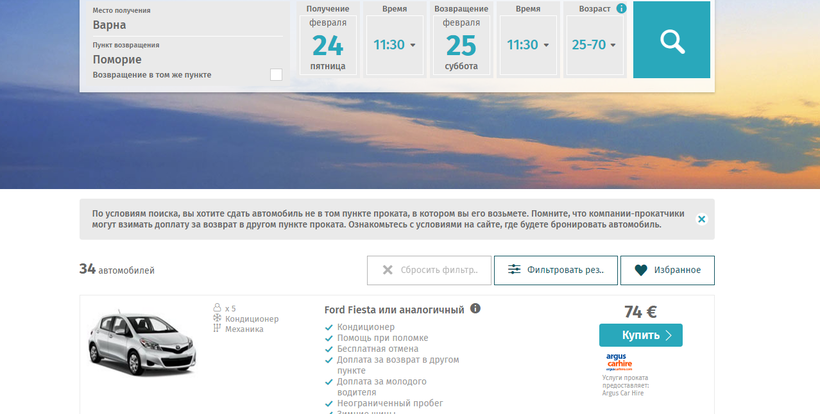Click the return location field Поморие
This screenshot has height=414, width=820.
[180, 60]
